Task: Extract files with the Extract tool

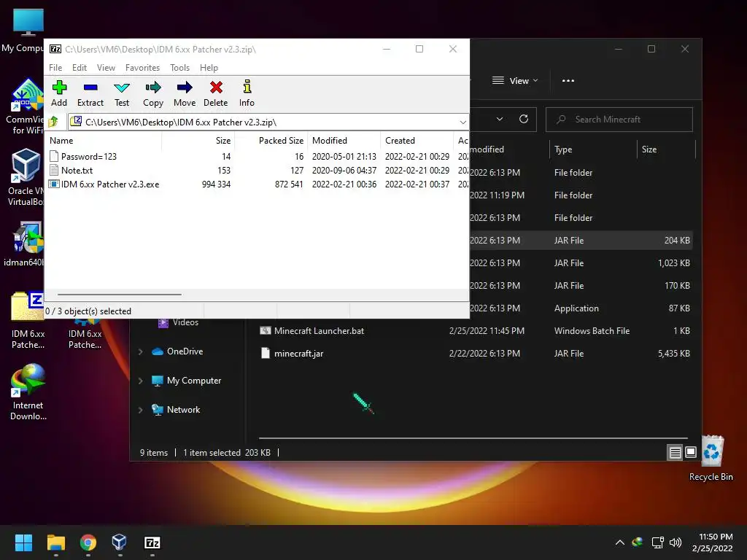Action: (x=90, y=93)
